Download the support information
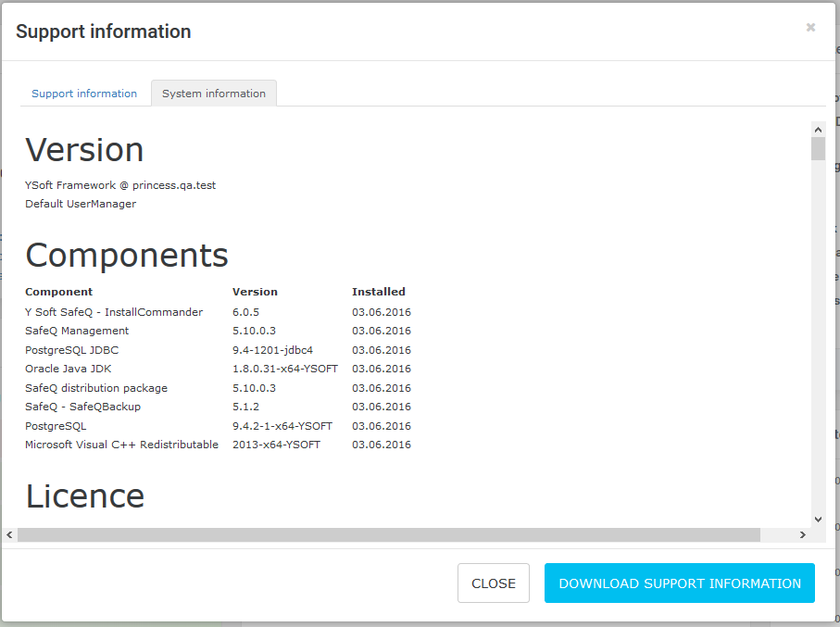Screen dimensions: 840x627 [x=680, y=583]
